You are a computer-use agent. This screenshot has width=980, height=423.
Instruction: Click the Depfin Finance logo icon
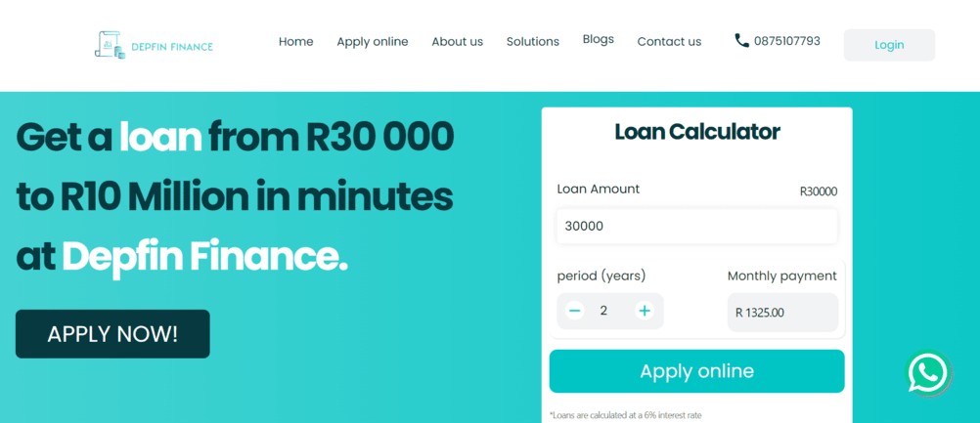click(110, 45)
